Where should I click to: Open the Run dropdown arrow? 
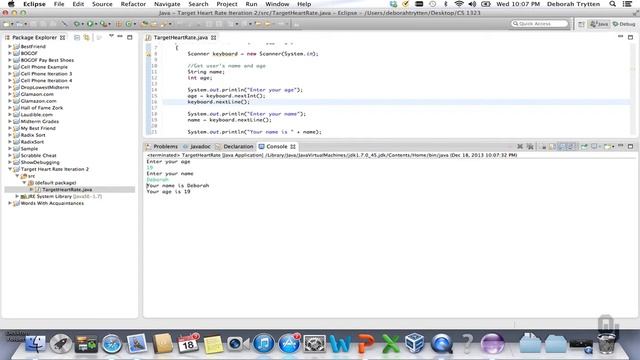[x=96, y=24]
